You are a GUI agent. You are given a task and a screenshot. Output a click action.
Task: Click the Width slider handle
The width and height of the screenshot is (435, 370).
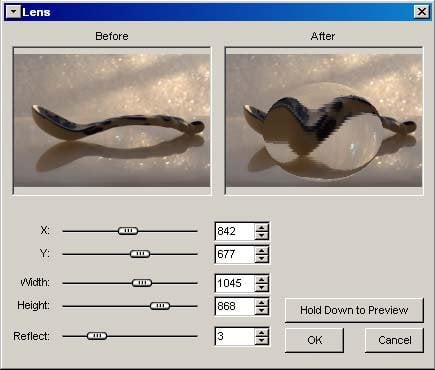click(x=142, y=283)
